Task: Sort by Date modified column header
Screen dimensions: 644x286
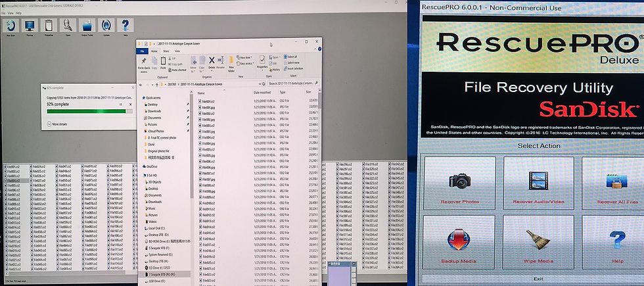Action: pyautogui.click(x=263, y=93)
